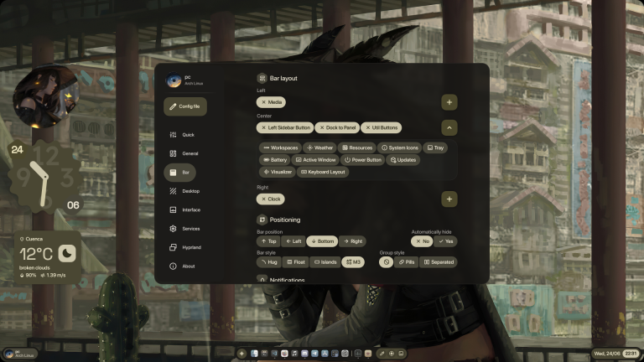Choose the Float bar style

(296, 261)
